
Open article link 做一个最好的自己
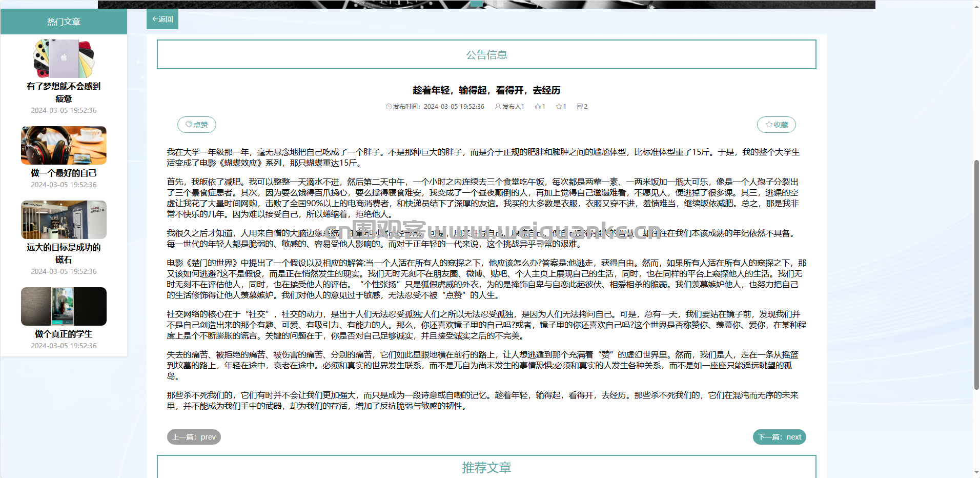[x=64, y=173]
